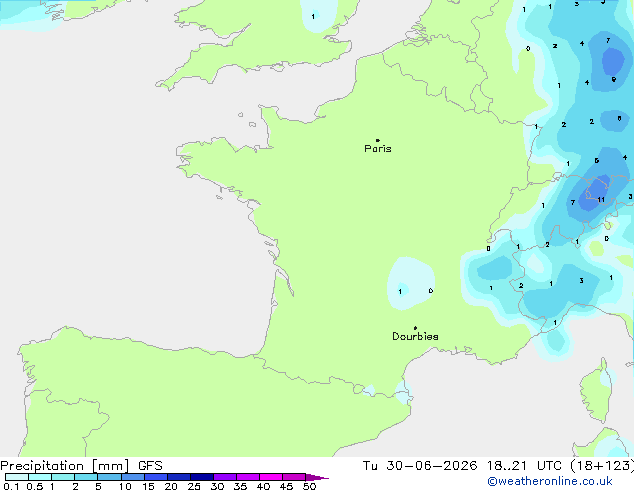Click the precipitation value '11' on the map
The height and width of the screenshot is (490, 634).
pyautogui.click(x=601, y=200)
